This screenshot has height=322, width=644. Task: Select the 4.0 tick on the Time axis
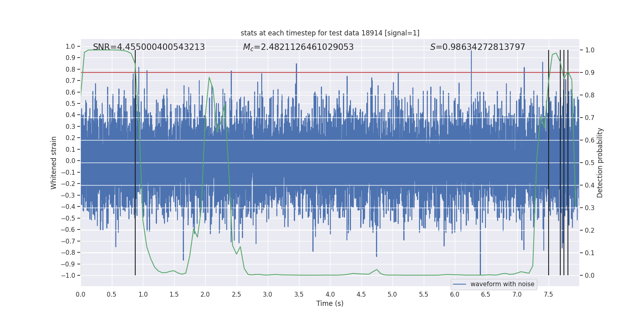tap(330, 294)
